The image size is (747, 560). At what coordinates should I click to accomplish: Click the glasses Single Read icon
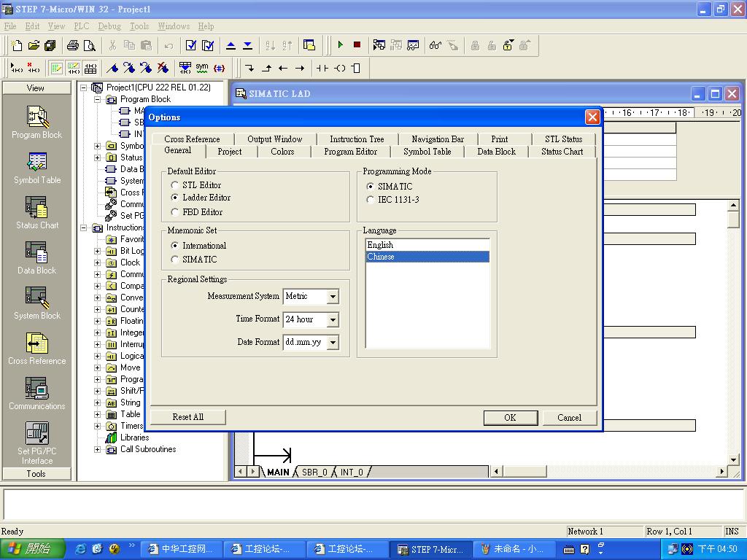[x=435, y=45]
